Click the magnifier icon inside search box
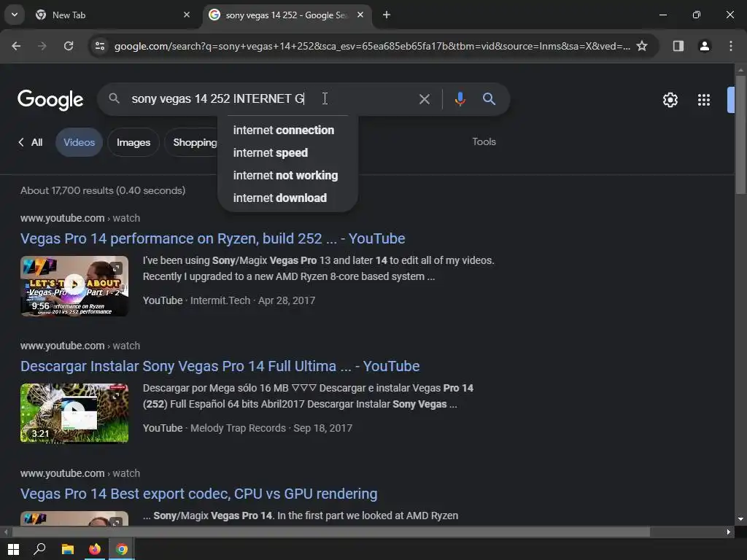The width and height of the screenshot is (747, 560). coord(114,98)
